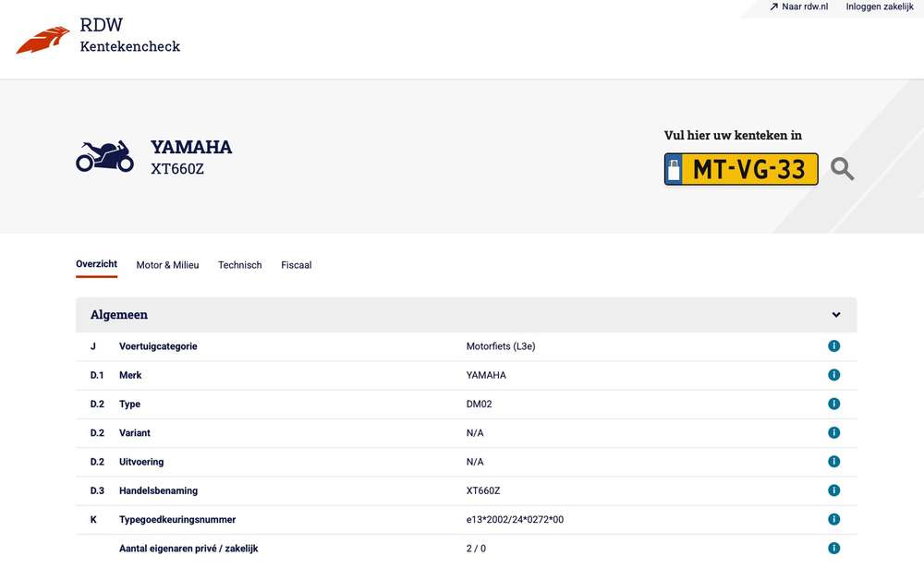Click the RDW Kentekencheck title text
This screenshot has height=568, width=924.
coord(129,35)
